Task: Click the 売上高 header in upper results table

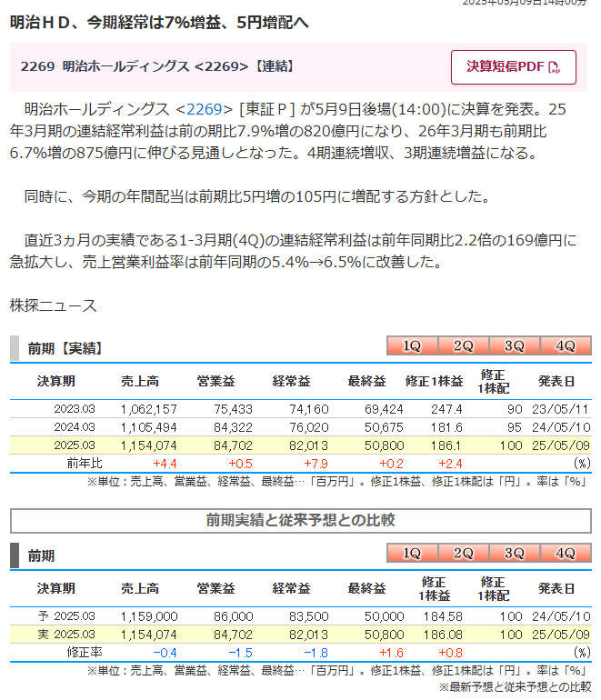Action: tap(140, 381)
